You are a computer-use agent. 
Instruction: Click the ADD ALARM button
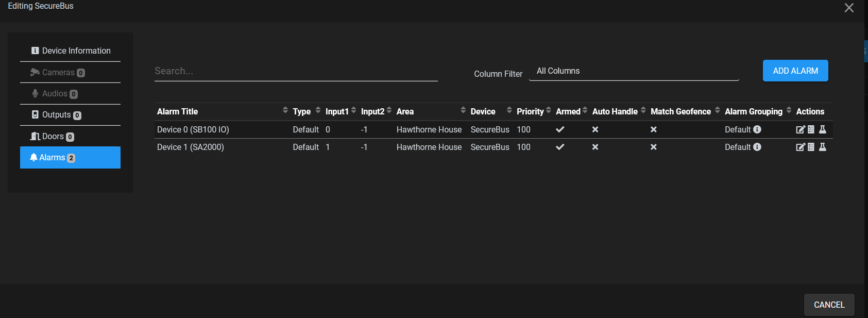tap(795, 71)
